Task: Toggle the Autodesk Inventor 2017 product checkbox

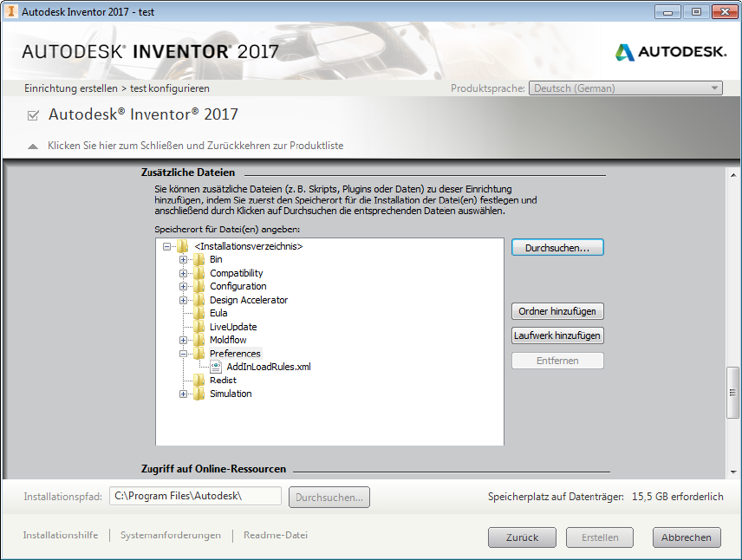Action: [x=33, y=115]
